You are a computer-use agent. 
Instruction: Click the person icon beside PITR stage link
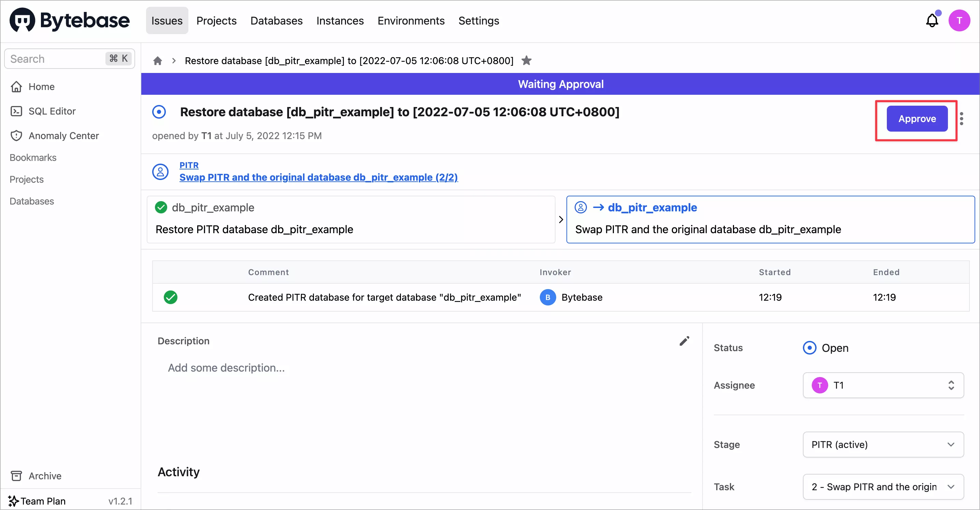(x=160, y=172)
